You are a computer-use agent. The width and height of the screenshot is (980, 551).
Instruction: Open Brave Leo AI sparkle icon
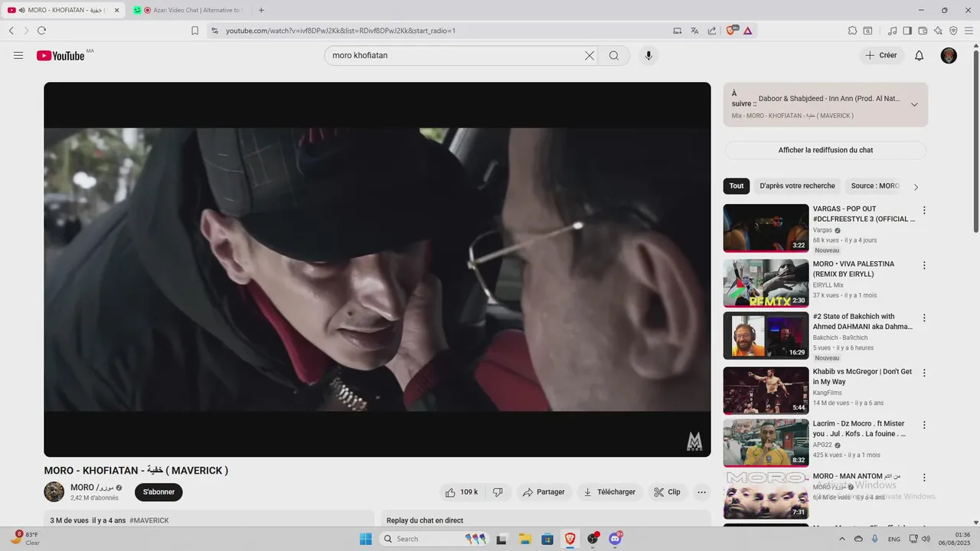click(x=938, y=31)
